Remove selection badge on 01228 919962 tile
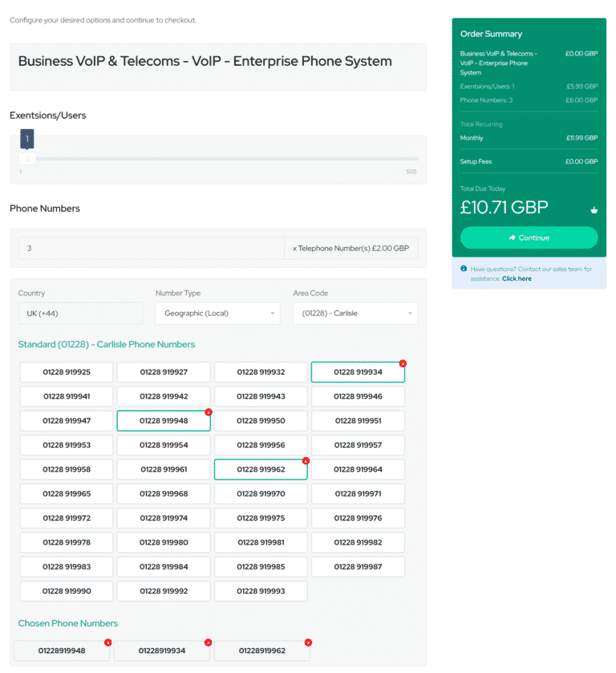 click(306, 461)
